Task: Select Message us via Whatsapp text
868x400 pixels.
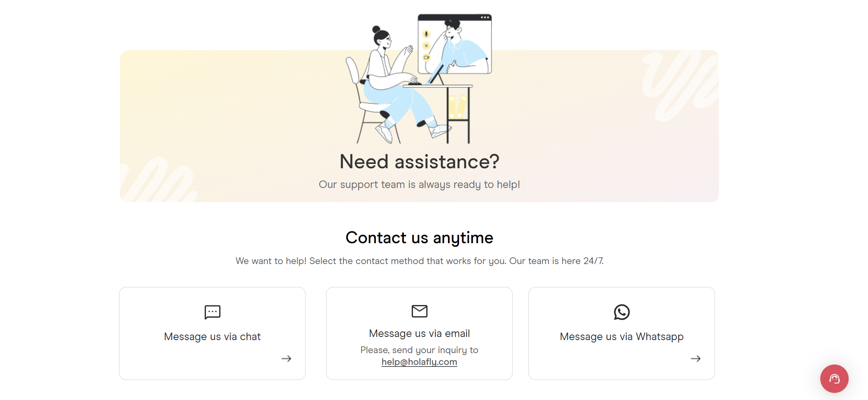Action: [622, 337]
